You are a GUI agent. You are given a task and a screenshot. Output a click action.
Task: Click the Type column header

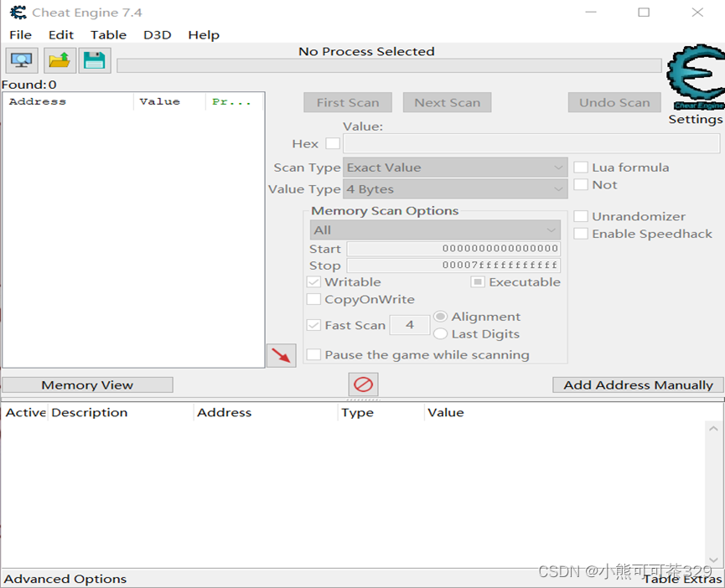(x=381, y=412)
